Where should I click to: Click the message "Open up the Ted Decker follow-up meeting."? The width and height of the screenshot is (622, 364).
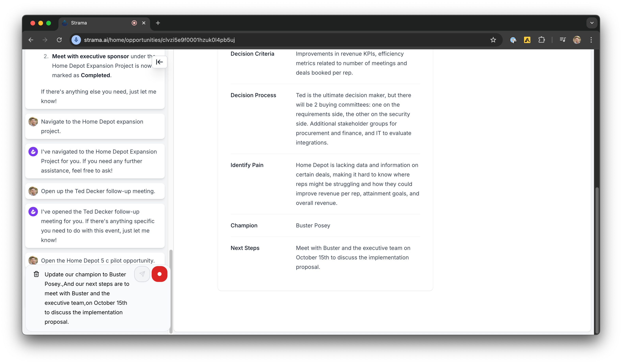coord(98,191)
